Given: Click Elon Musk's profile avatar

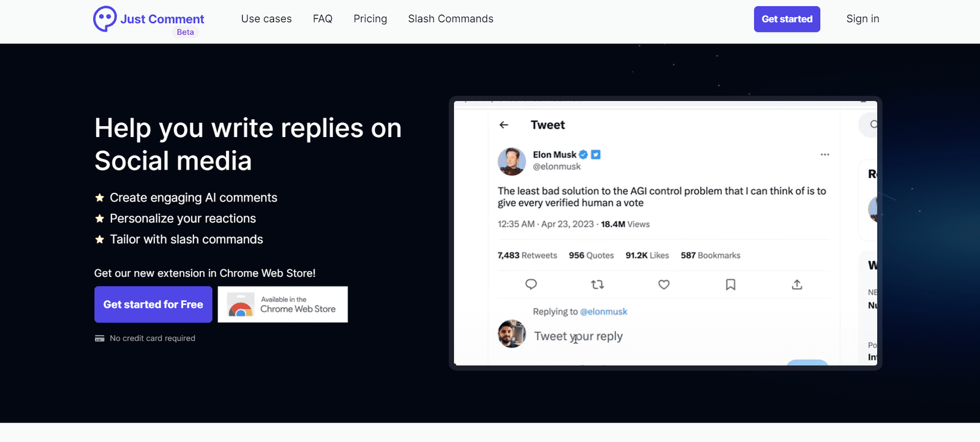Looking at the screenshot, I should [x=511, y=161].
